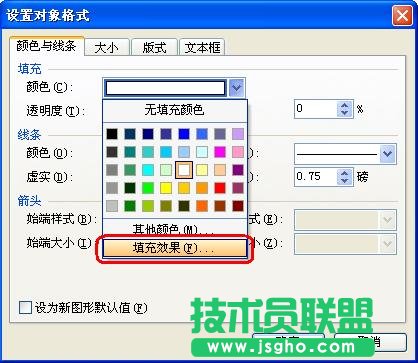
Task: Open the disabled 末端大小 (Z) dropdown
Action: pos(345,244)
